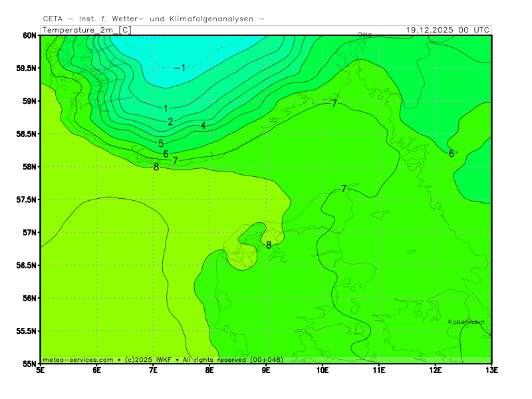Image resolution: width=532 pixels, height=399 pixels.
Task: Click the 6 contour label near 12E
Action: 452,154
